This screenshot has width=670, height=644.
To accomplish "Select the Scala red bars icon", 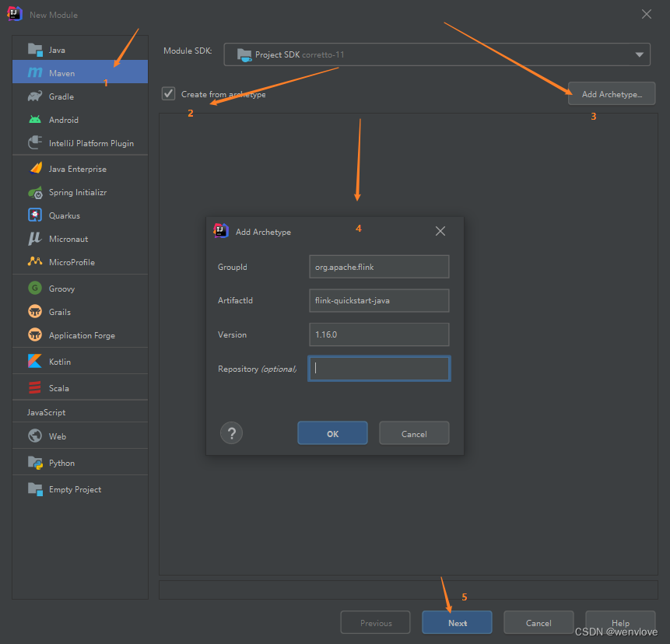I will pyautogui.click(x=35, y=388).
